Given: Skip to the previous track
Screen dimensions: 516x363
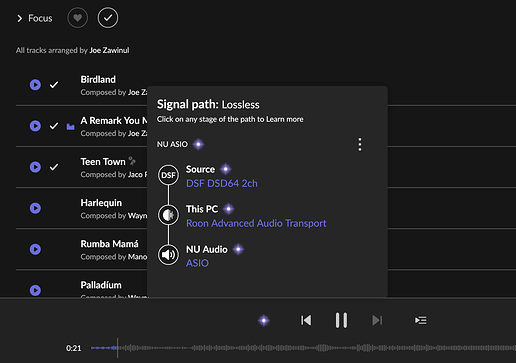Looking at the screenshot, I should 306,320.
